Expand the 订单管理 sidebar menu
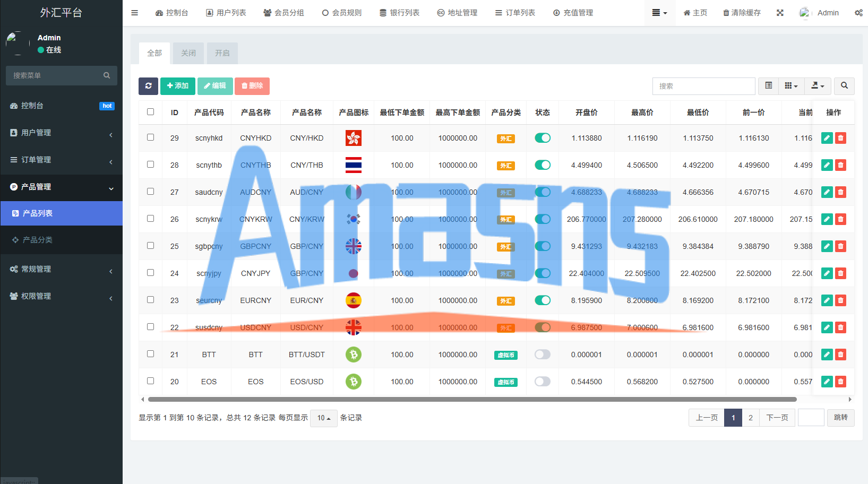Image resolution: width=868 pixels, height=484 pixels. click(62, 160)
